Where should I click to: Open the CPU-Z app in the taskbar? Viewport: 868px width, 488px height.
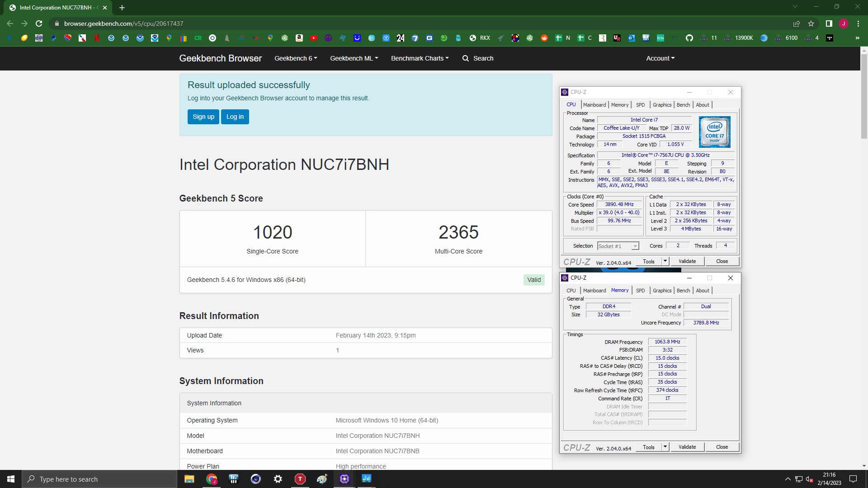[344, 479]
